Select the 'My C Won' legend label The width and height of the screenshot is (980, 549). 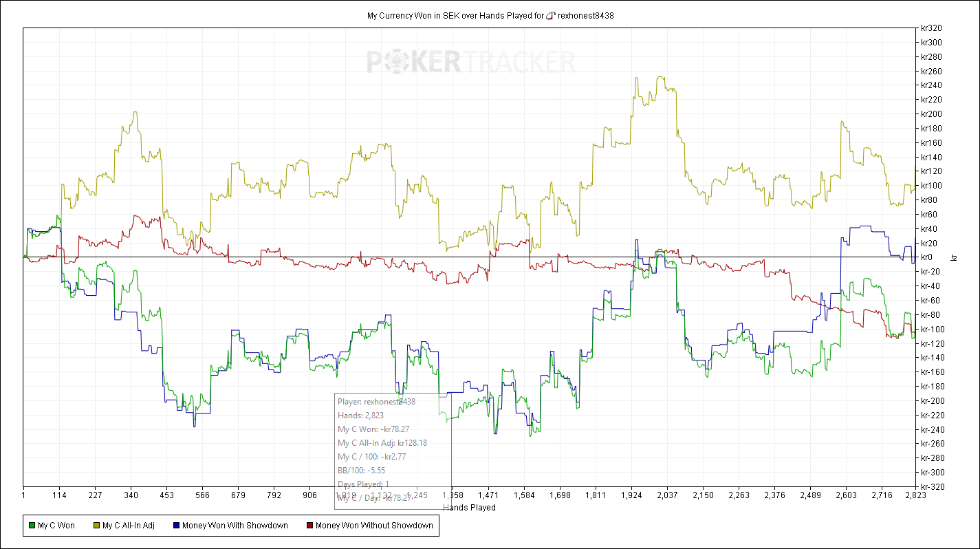coord(56,526)
